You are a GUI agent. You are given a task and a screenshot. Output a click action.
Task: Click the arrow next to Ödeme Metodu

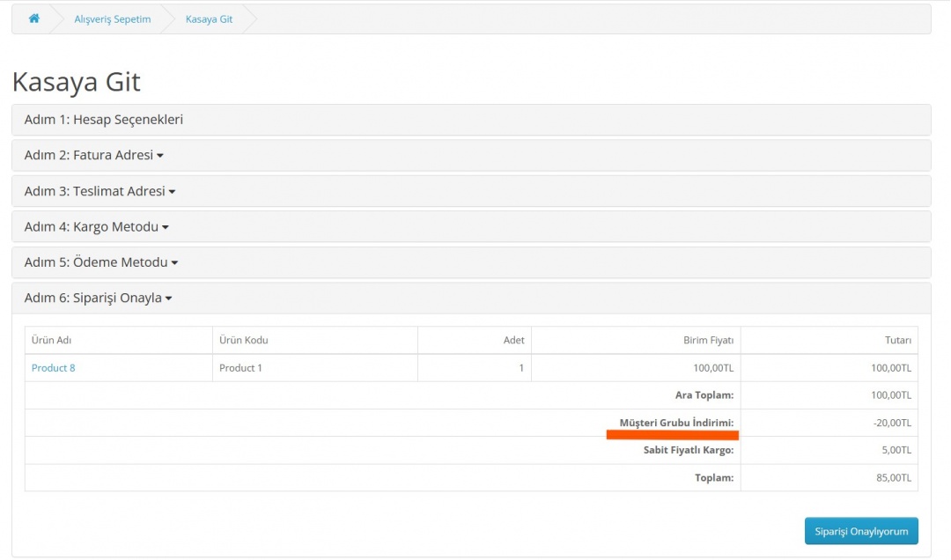point(174,263)
